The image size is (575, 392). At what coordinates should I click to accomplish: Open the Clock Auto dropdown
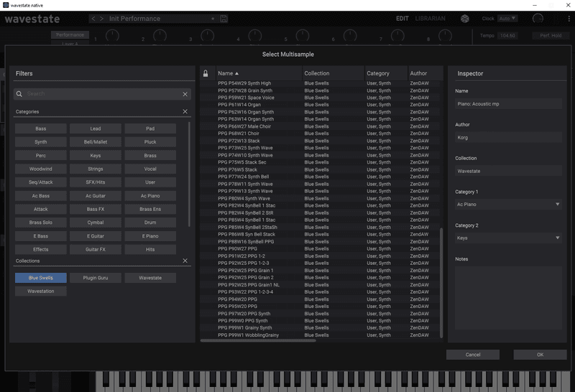[507, 19]
